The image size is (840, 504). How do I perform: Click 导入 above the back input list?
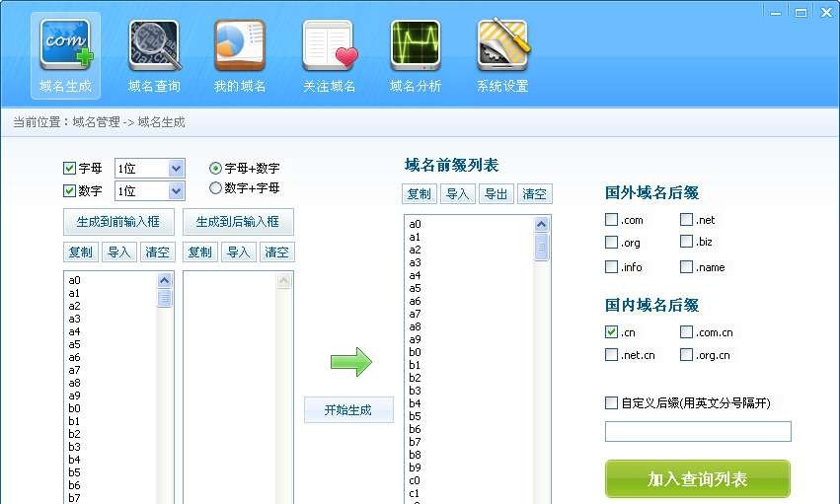[239, 252]
